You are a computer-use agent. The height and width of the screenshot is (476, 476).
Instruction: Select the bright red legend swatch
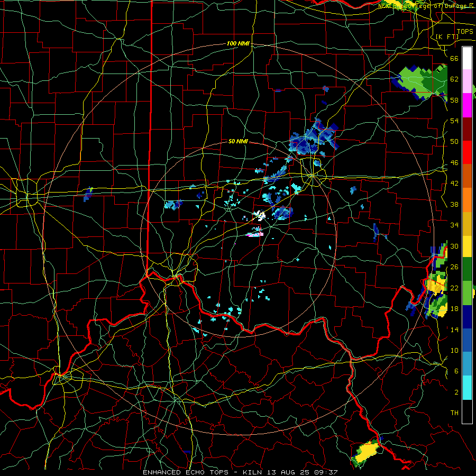467,152
